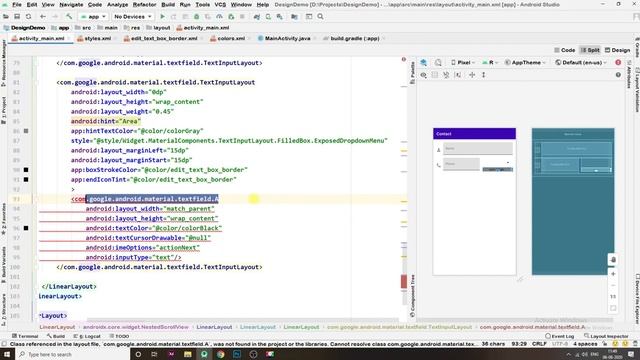Open Refactor menu

coord(144,4)
